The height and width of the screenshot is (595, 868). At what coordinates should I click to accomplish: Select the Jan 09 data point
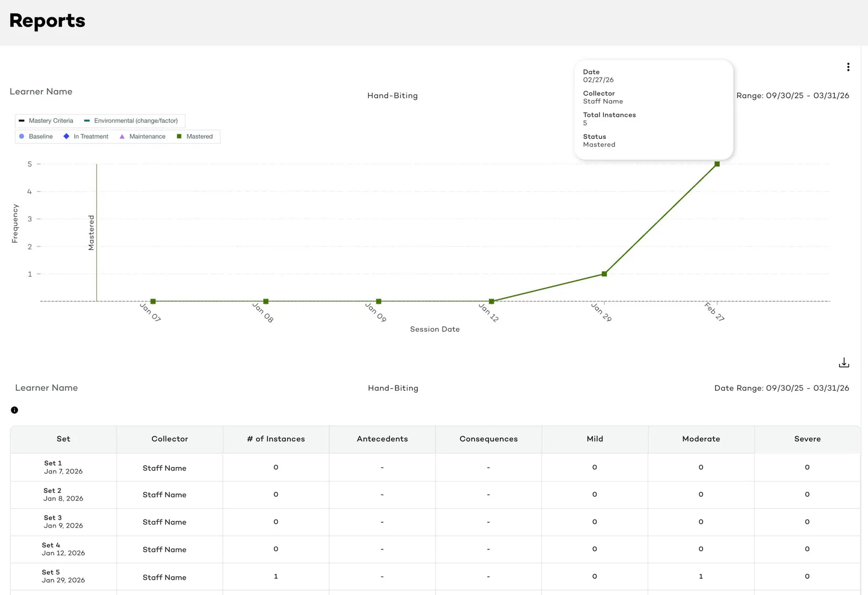pos(379,301)
